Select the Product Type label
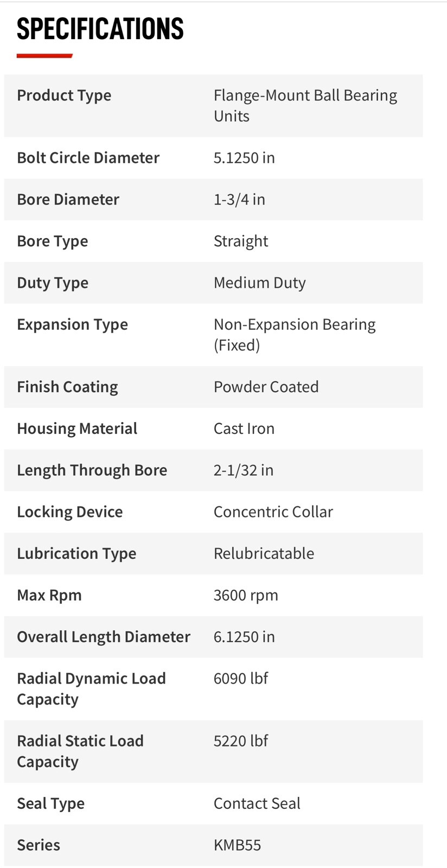The height and width of the screenshot is (868, 447). [64, 95]
